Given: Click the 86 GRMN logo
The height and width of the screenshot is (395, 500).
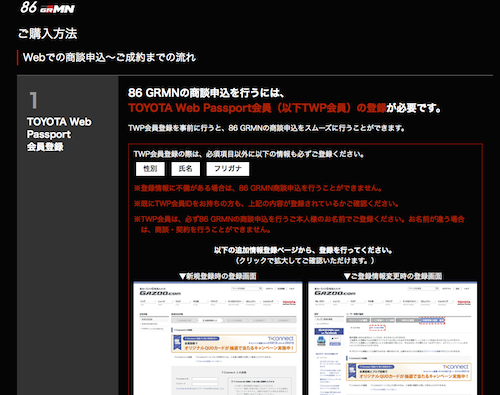Looking at the screenshot, I should click(47, 7).
